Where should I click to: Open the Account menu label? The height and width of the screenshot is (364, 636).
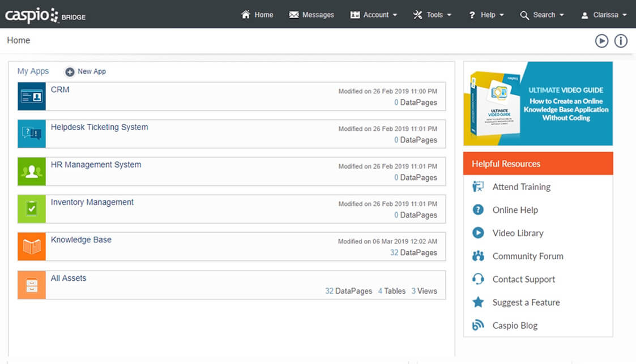[376, 15]
